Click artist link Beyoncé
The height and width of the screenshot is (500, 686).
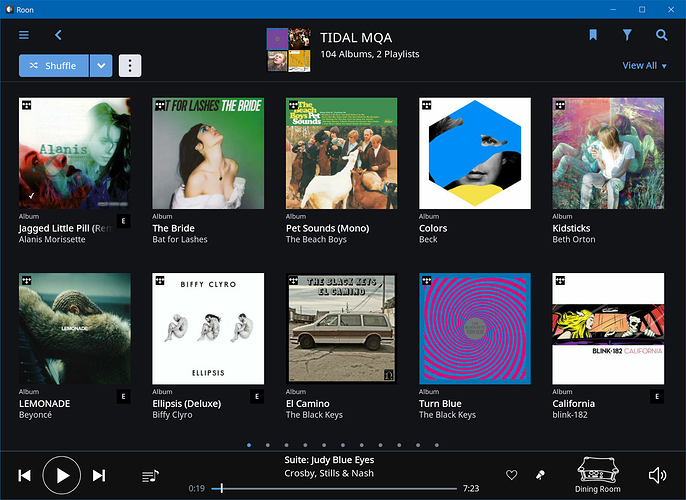click(35, 415)
